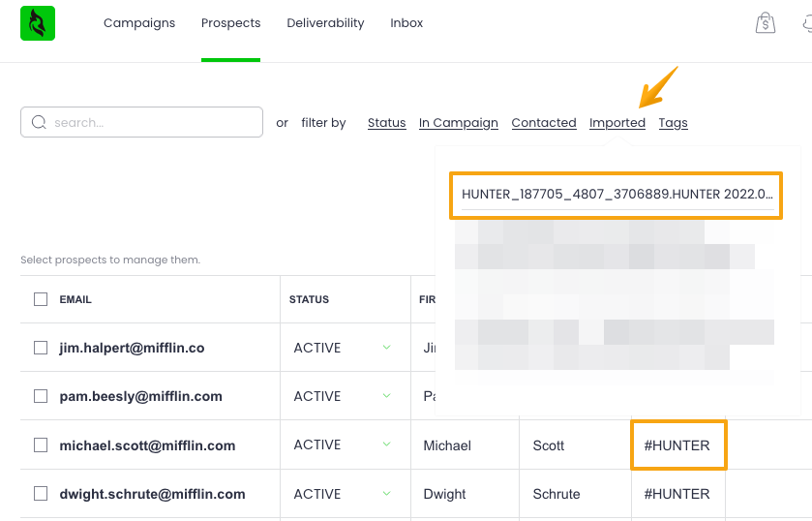
Task: Open the shopping bag billing icon
Action: 766,23
